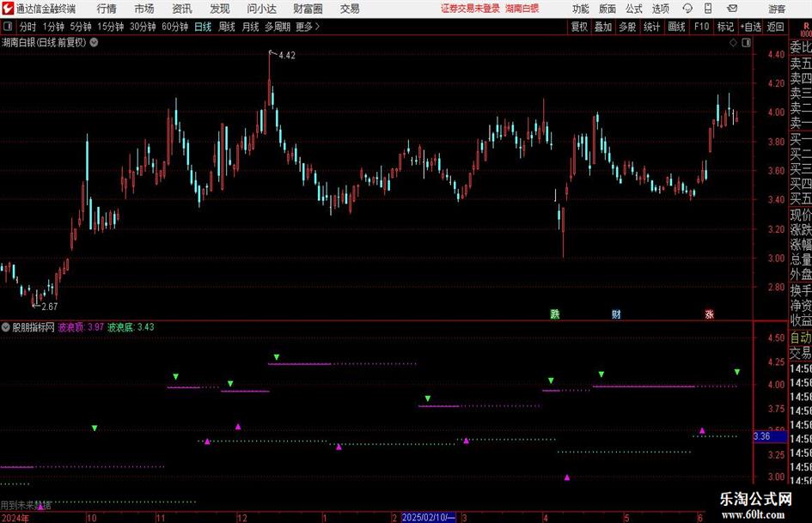812x523 pixels.
Task: Open the 财富圈 menu
Action: [x=308, y=9]
